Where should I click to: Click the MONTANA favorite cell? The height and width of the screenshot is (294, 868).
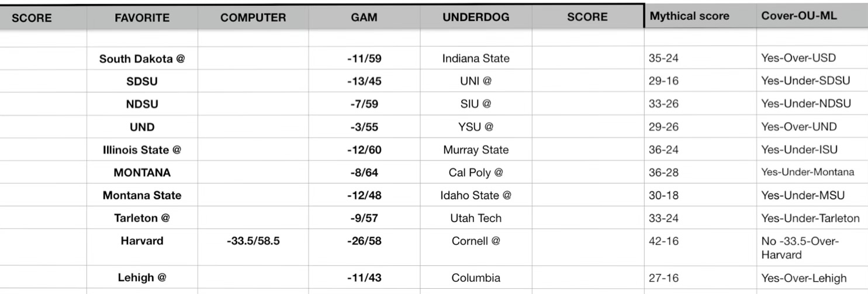142,172
